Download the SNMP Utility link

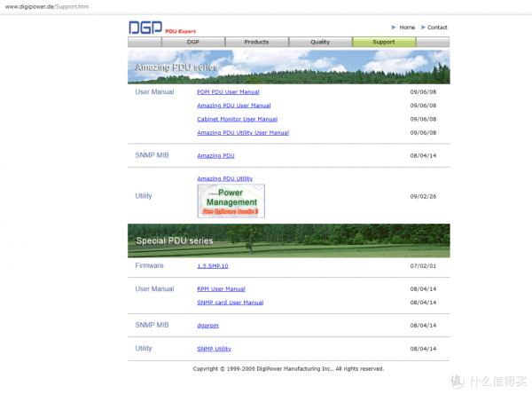[x=214, y=349]
